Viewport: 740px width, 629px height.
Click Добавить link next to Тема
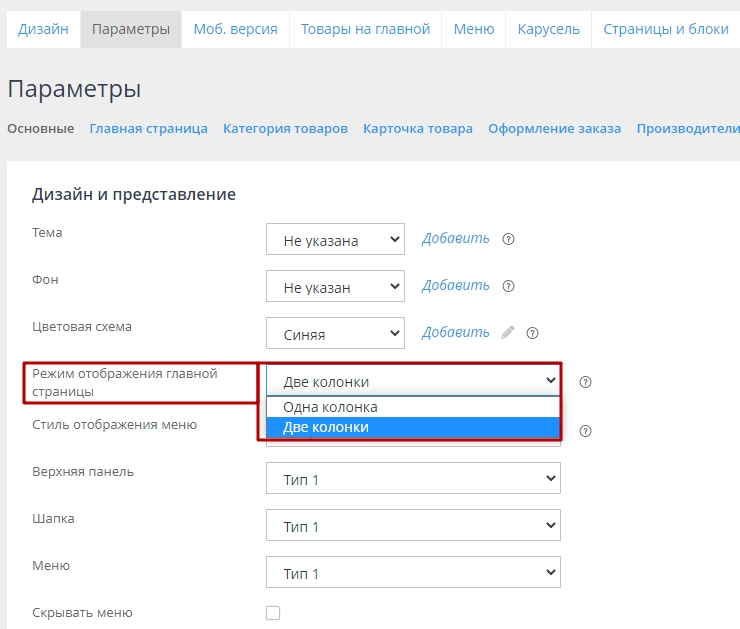[x=455, y=239]
